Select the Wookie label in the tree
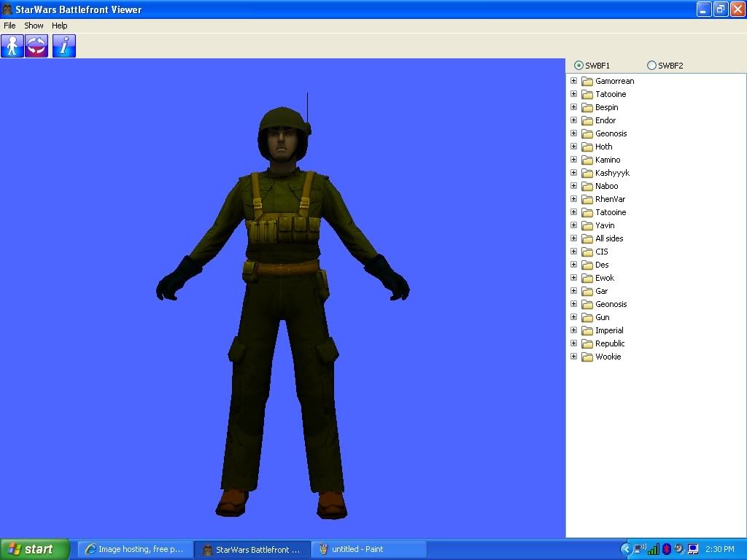 (x=608, y=356)
